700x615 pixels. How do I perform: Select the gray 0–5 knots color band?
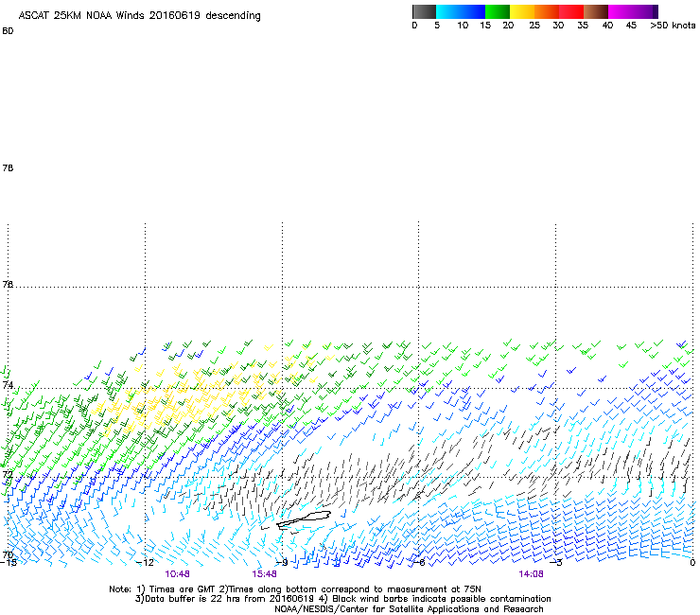point(424,11)
